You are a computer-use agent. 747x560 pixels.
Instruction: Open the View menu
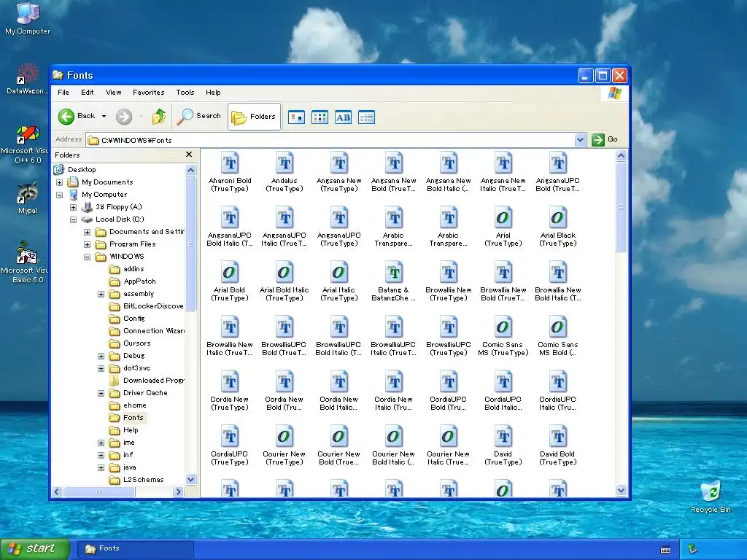click(113, 93)
